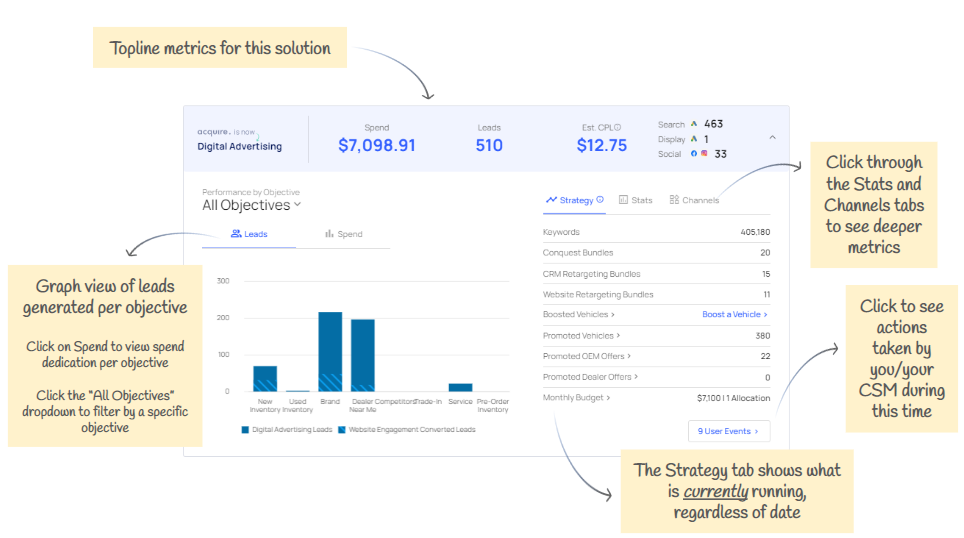Click the Instagram icon beside Social

704,154
